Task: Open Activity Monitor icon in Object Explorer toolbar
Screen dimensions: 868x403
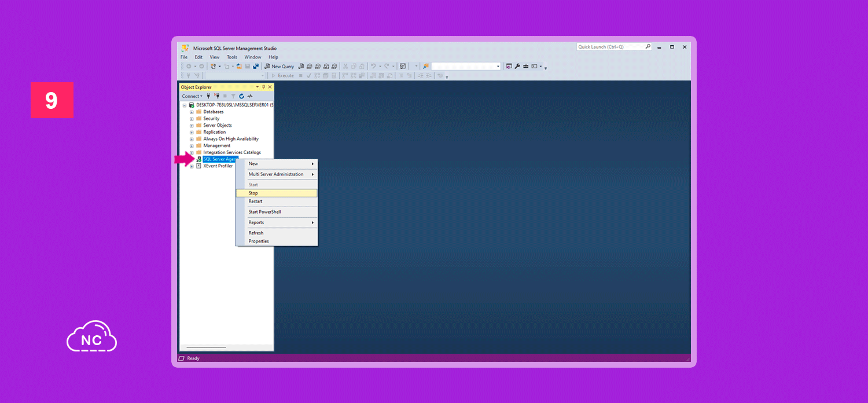Action: pyautogui.click(x=250, y=96)
